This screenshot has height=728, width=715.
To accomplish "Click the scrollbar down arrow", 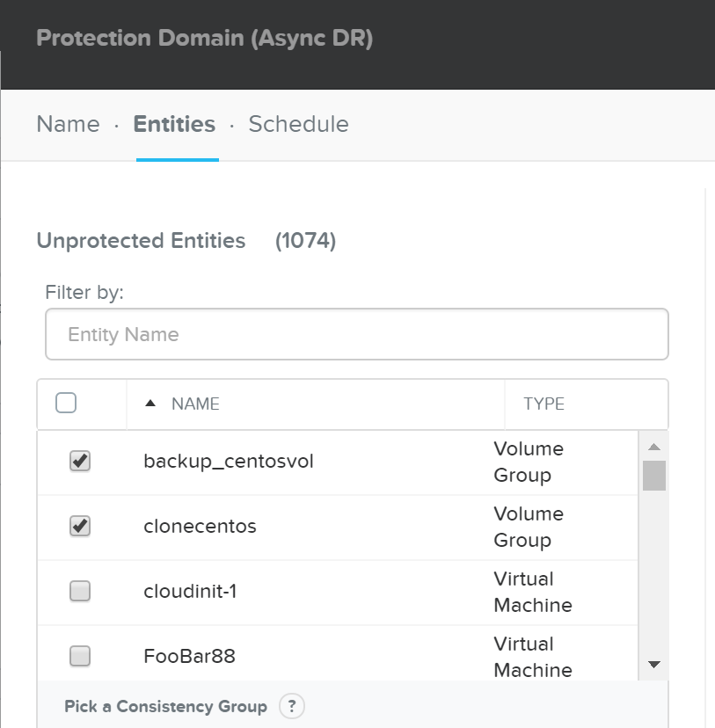I will [653, 666].
